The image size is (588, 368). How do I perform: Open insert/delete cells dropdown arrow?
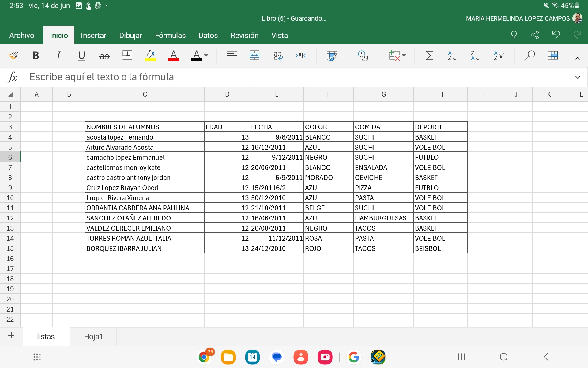coord(404,56)
